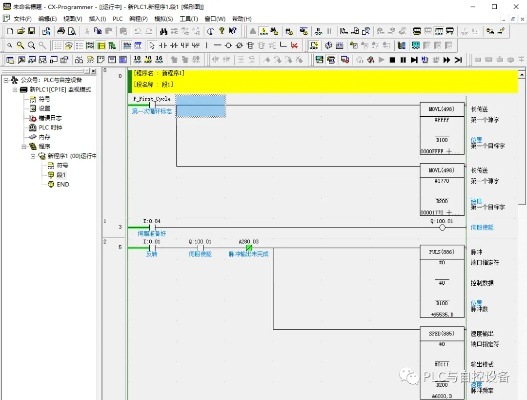Click the ladder view vertical scrollbar up arrow
The image size is (527, 400).
pos(522,74)
